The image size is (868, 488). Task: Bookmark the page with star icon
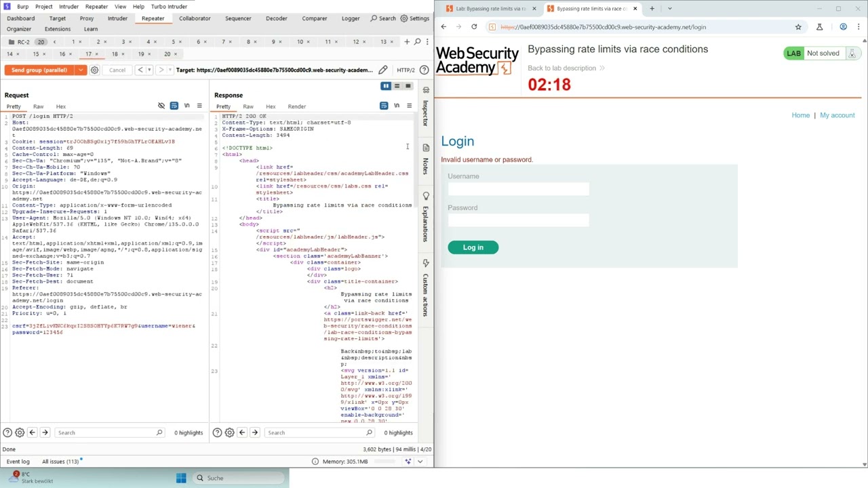click(798, 27)
